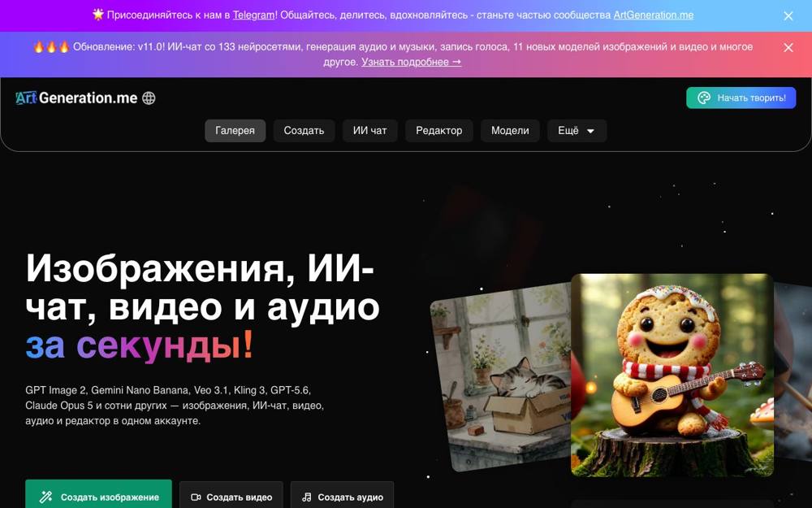Click the gradient text 'за секунды!'
Viewport: 812px width, 508px height.
[140, 345]
